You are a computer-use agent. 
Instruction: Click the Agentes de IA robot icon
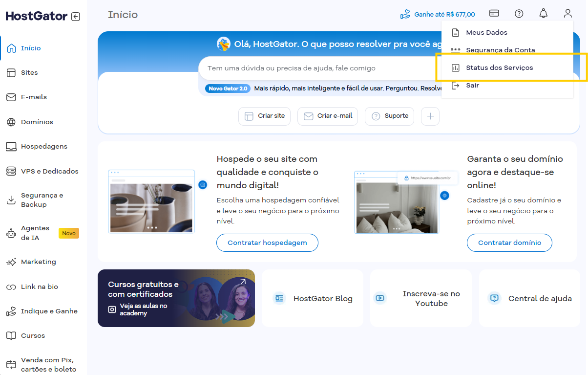11,233
